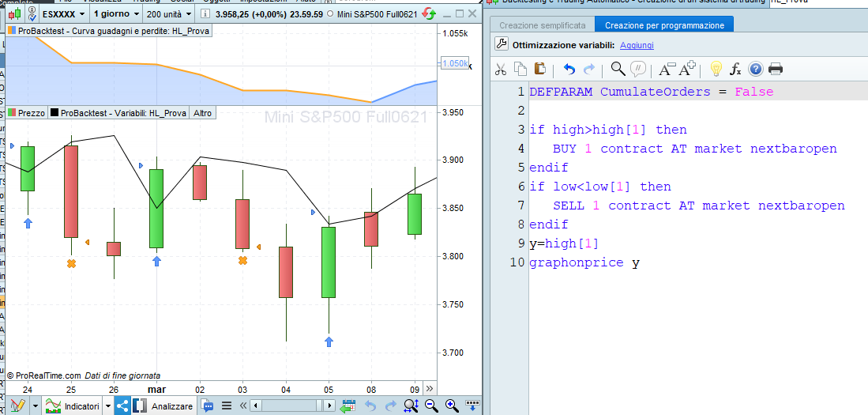868x415 pixels.
Task: Click code line 7 SELL 1 contract
Action: (699, 206)
